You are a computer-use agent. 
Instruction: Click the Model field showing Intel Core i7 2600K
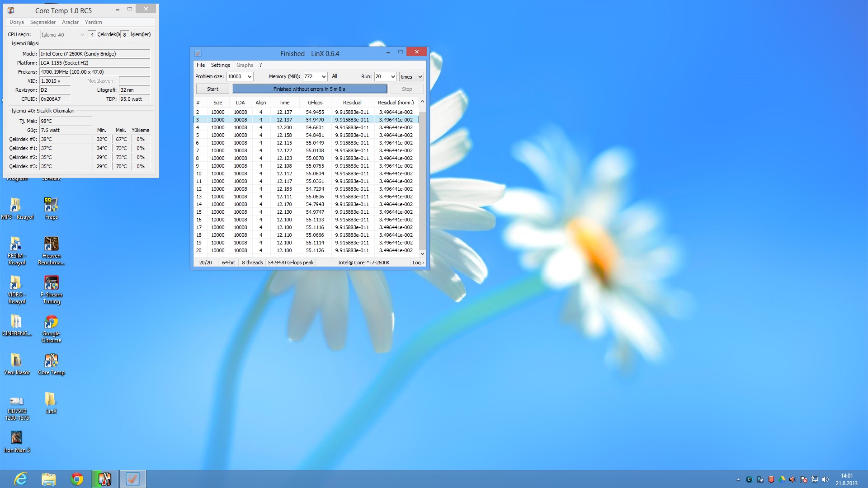(95, 54)
